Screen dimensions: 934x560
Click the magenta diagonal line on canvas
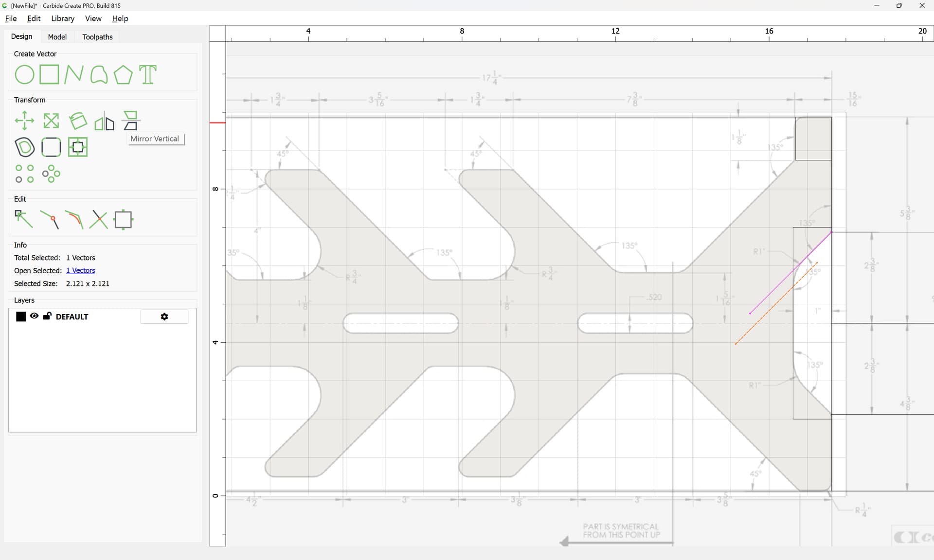(x=790, y=273)
